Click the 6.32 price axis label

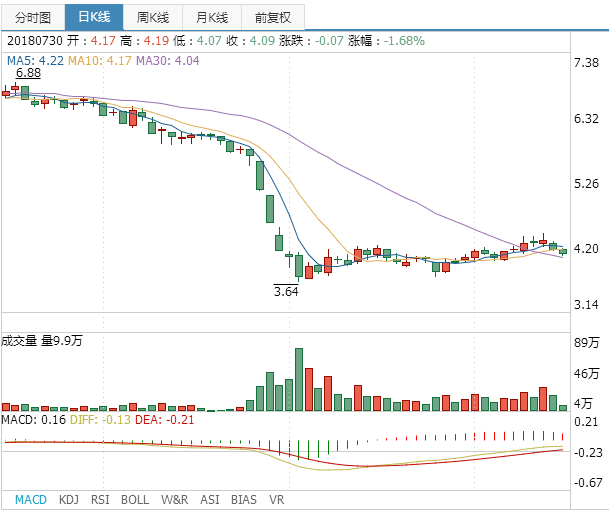(x=586, y=118)
